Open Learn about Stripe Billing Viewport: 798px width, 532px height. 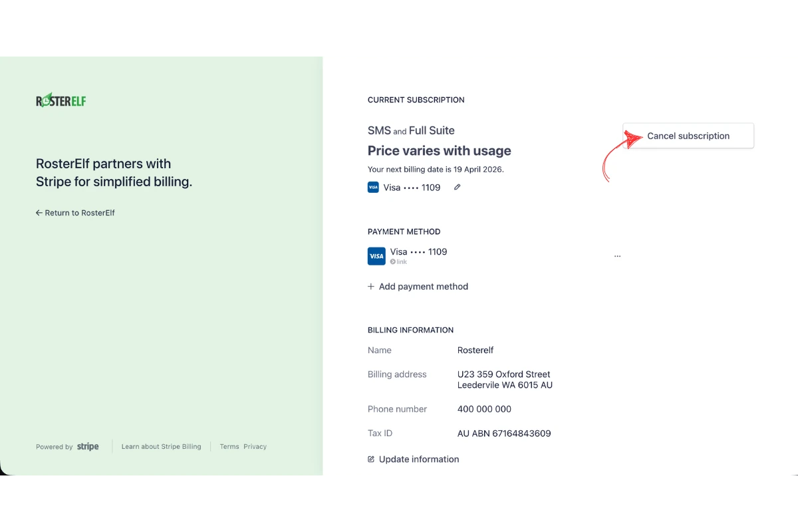click(161, 447)
